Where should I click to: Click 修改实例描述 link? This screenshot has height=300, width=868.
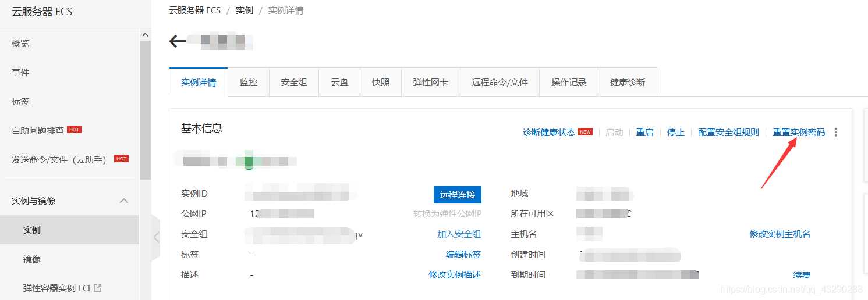tap(455, 275)
